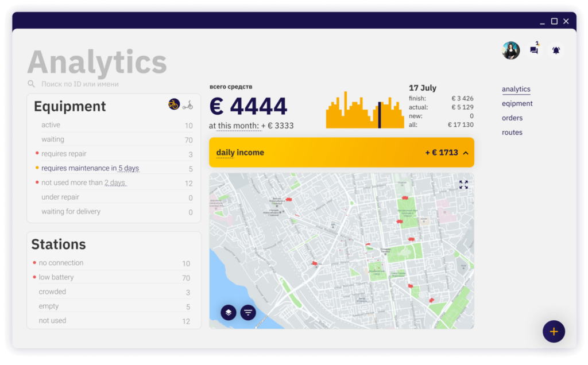Image resolution: width=588 pixels, height=365 pixels.
Task: Focus the ID or name search field
Action: click(113, 84)
